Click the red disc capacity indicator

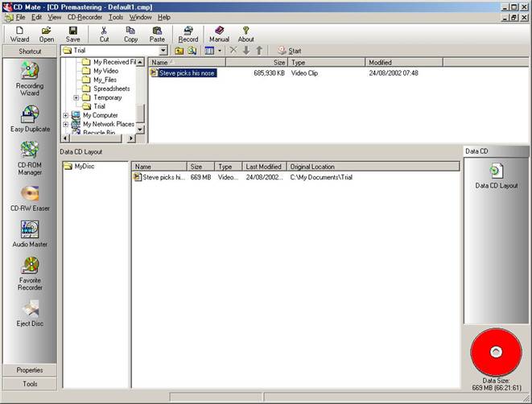coord(497,352)
